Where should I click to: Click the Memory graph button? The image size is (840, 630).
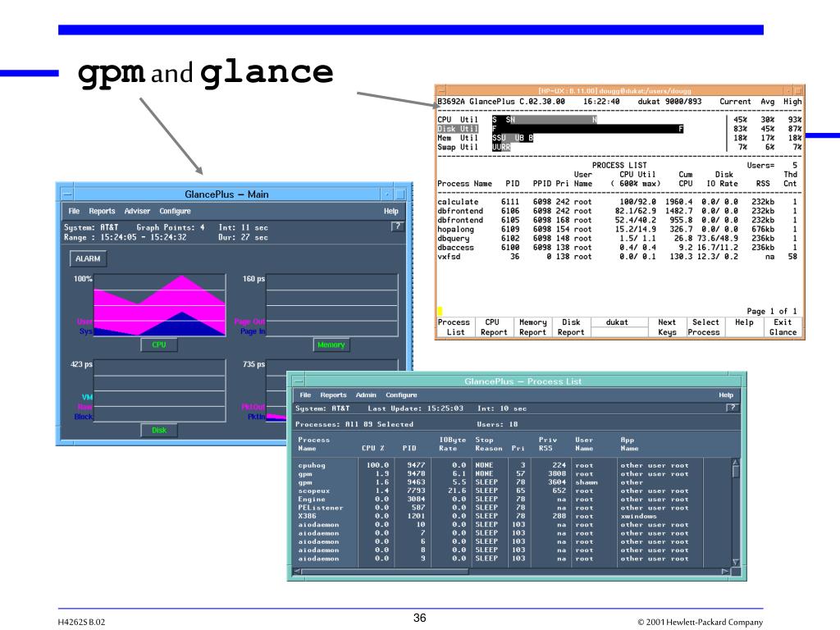click(x=331, y=345)
